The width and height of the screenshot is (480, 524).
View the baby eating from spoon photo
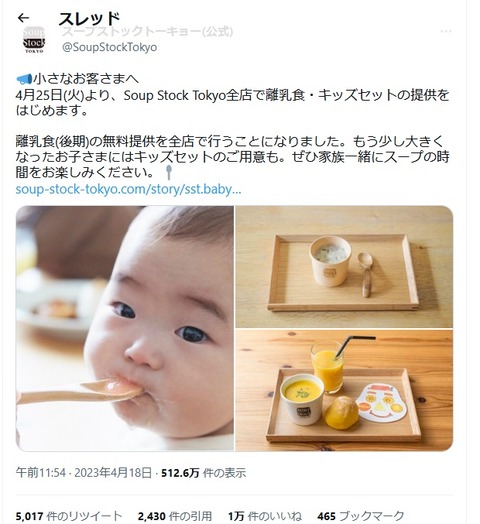click(x=125, y=329)
